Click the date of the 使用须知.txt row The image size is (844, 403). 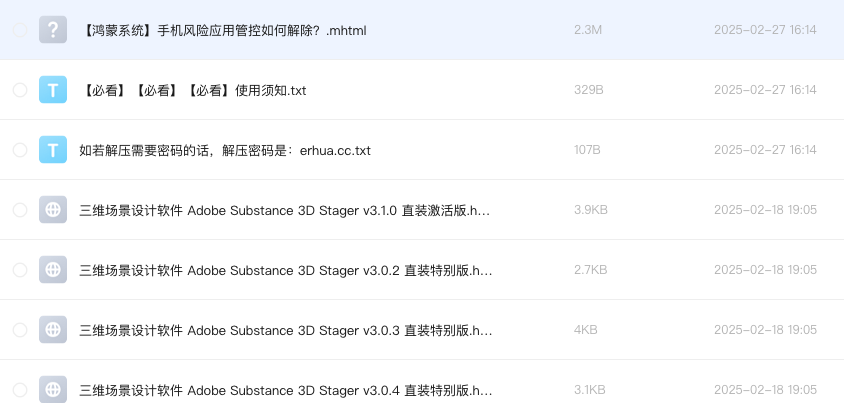pyautogui.click(x=765, y=90)
